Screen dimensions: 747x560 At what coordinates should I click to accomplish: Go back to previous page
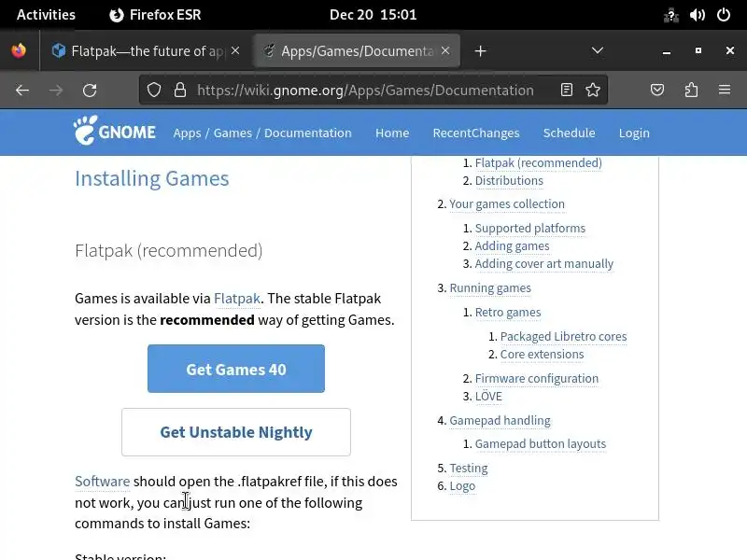click(22, 90)
